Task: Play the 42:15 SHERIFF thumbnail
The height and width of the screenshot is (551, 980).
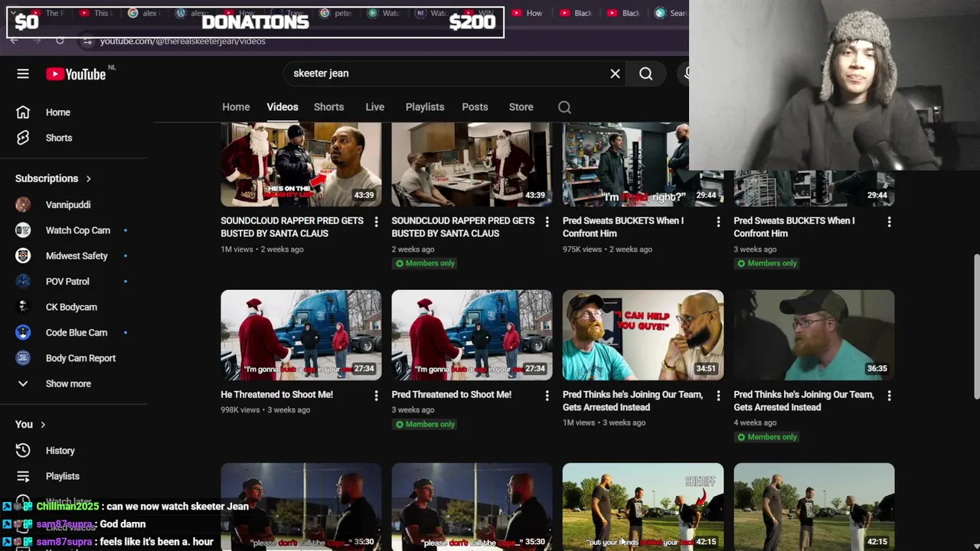Action: 642,507
